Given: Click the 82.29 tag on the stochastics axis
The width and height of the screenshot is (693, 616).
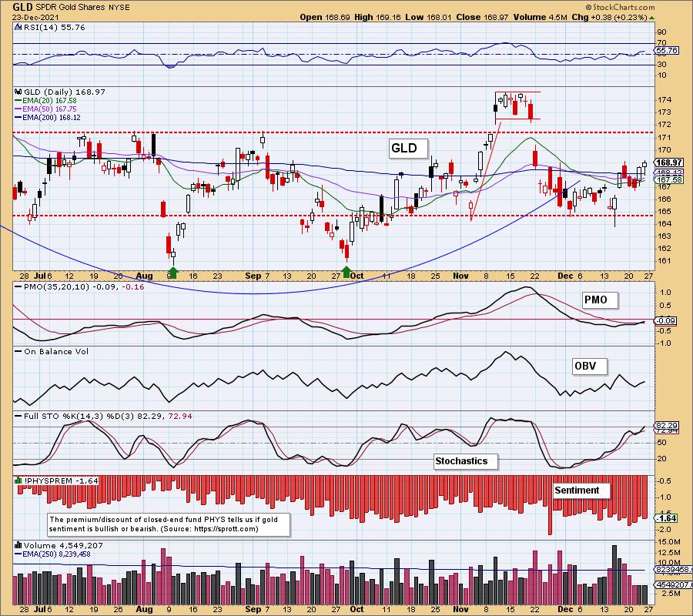Looking at the screenshot, I should [x=667, y=426].
